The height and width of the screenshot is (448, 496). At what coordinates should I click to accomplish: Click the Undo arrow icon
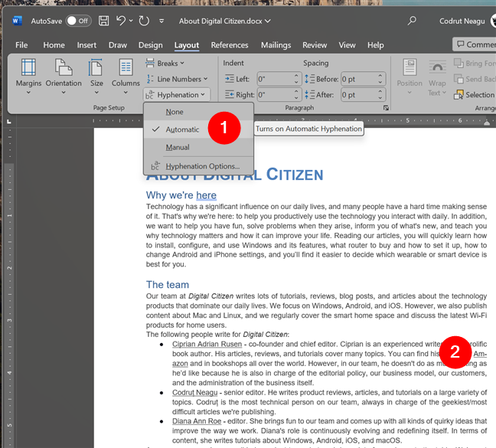[120, 21]
